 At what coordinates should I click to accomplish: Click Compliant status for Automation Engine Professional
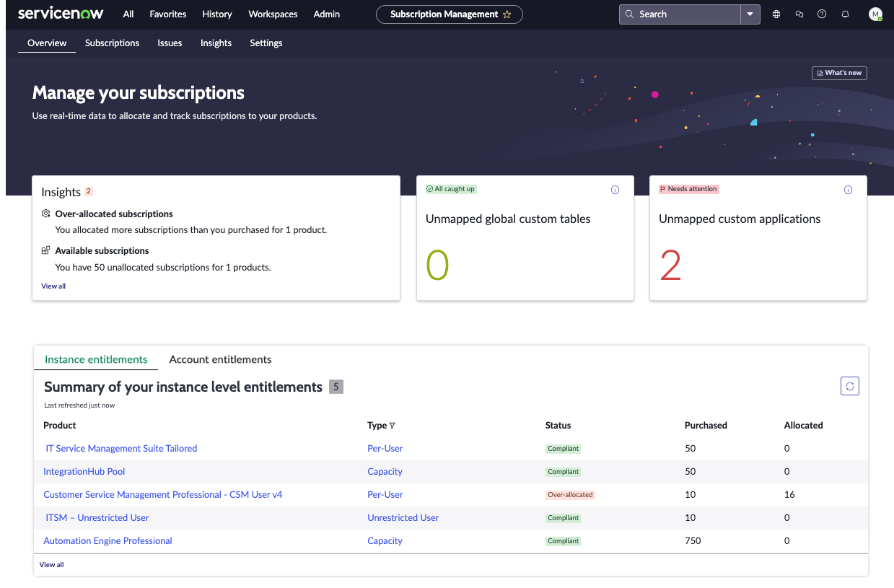(563, 541)
